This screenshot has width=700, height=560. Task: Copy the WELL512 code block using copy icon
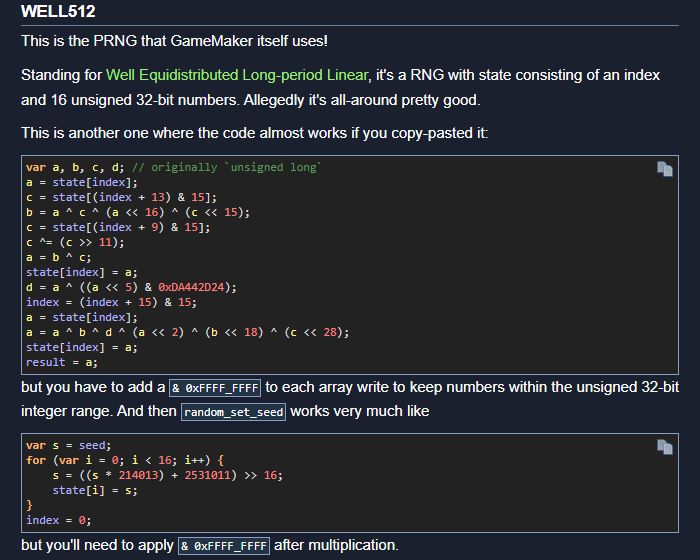point(665,169)
